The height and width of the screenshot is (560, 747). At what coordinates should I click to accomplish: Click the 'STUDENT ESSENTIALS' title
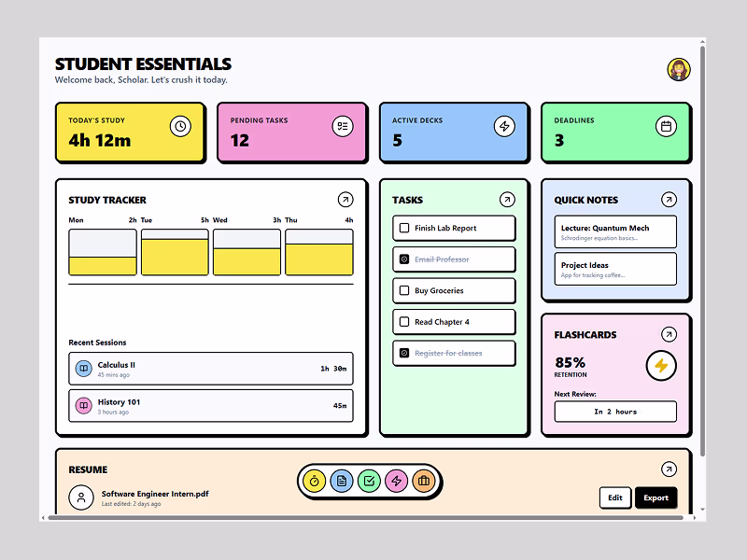click(143, 64)
